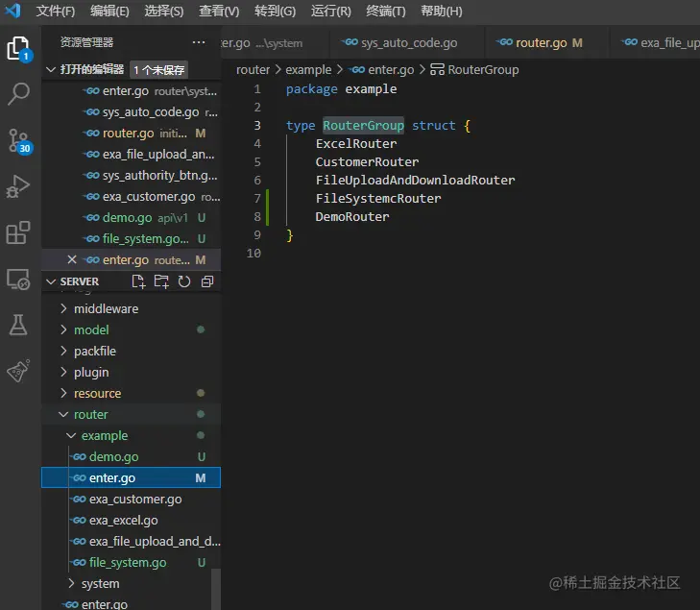Screen dimensions: 700x610
Task: Create new folder in SERVER folder
Action: point(161,281)
